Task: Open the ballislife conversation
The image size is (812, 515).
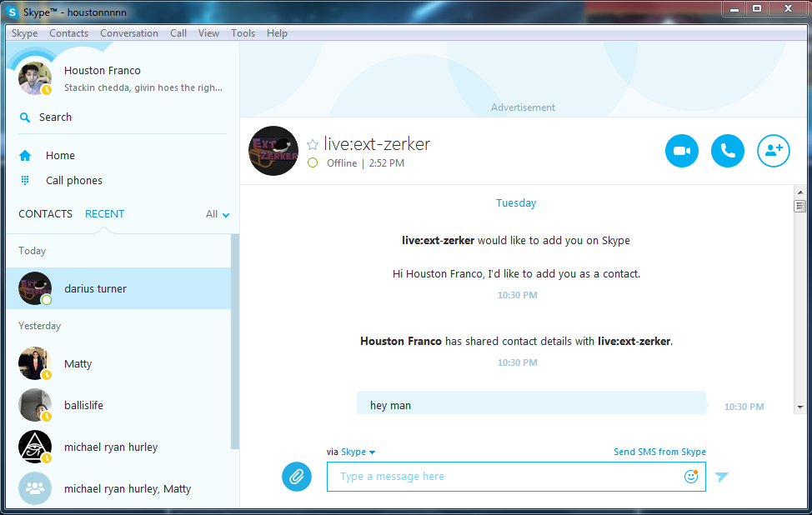Action: click(x=118, y=405)
